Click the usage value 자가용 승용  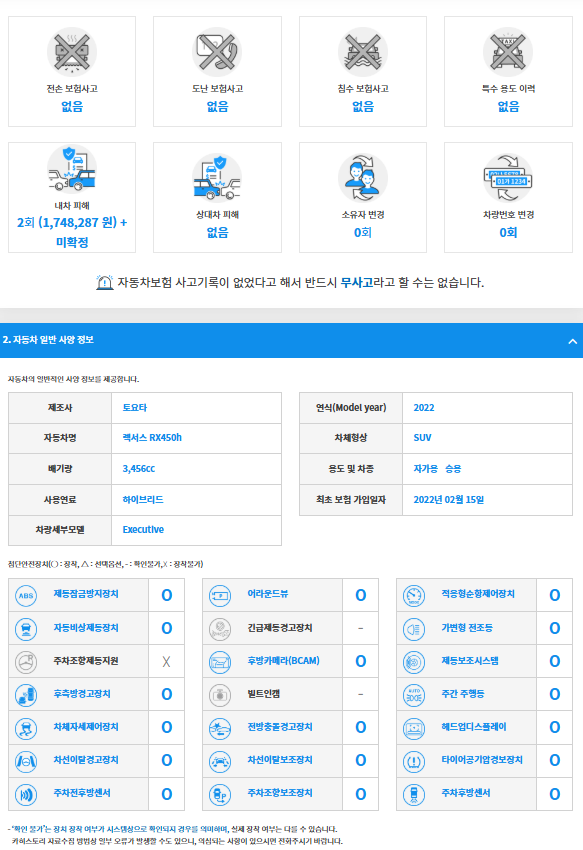pos(437,468)
